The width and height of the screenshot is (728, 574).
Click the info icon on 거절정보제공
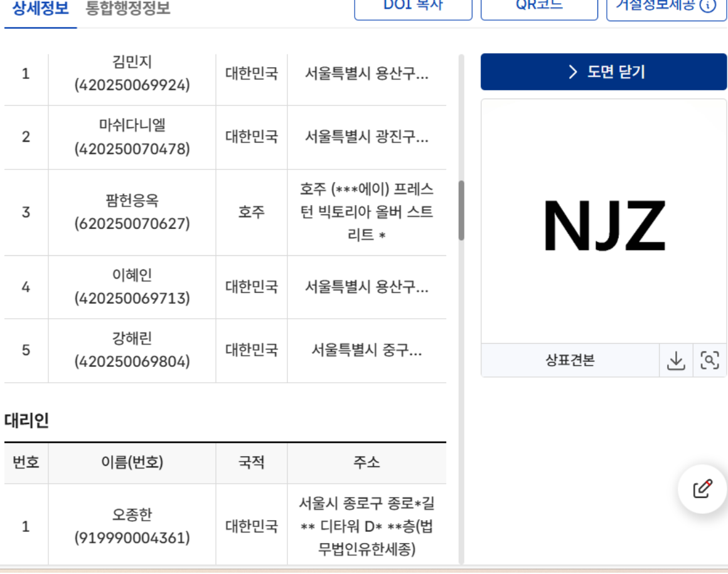point(708,6)
